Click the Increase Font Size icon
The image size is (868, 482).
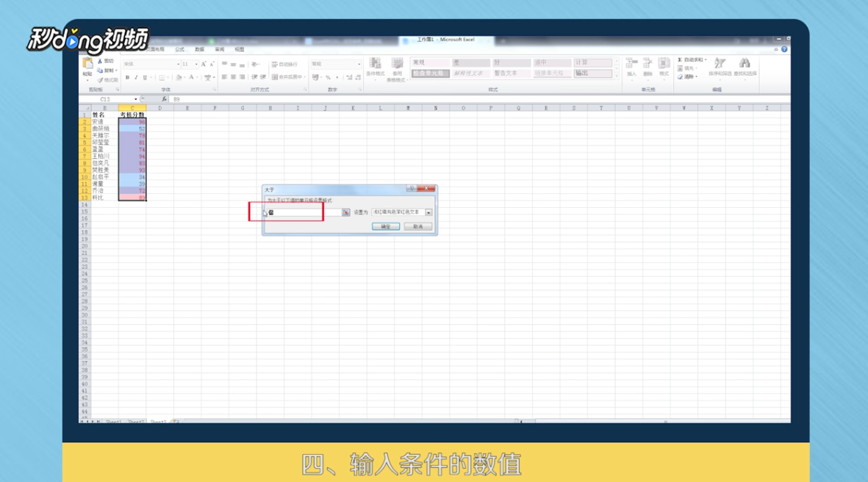(204, 64)
